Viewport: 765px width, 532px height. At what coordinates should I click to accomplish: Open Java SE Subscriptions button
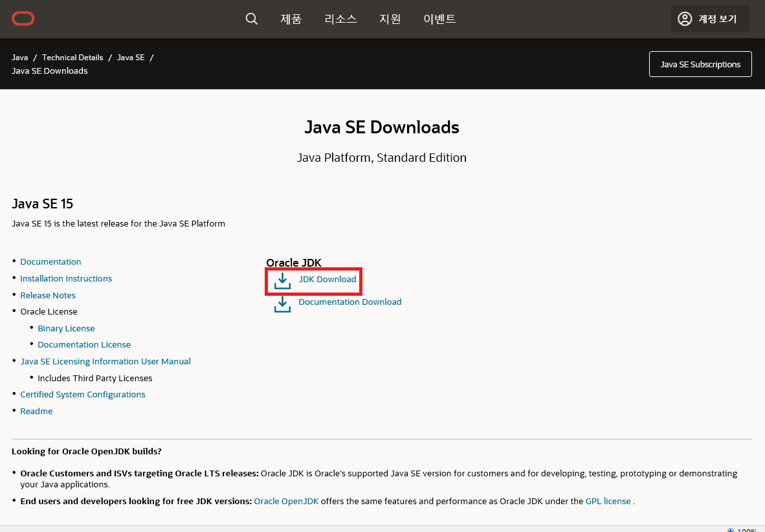click(700, 64)
